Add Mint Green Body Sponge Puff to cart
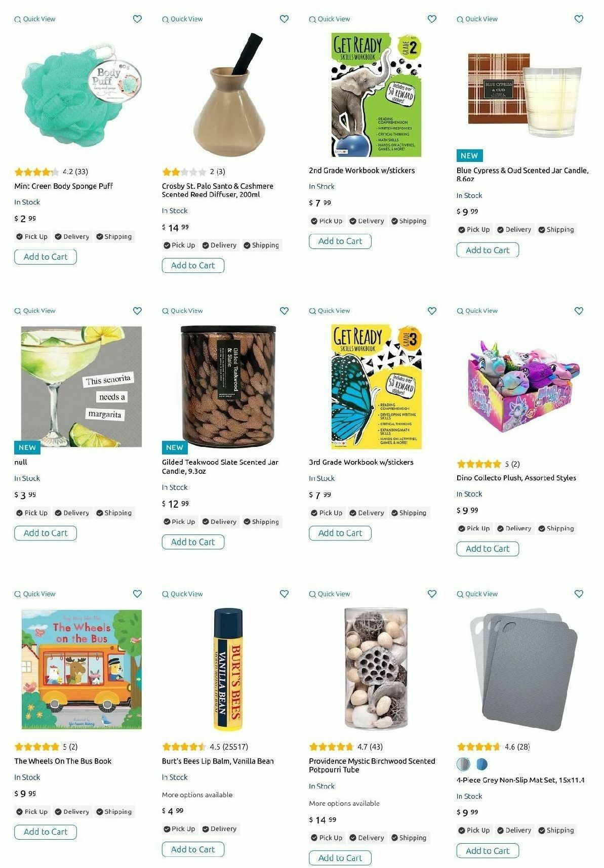This screenshot has height=868, width=604. tap(46, 257)
